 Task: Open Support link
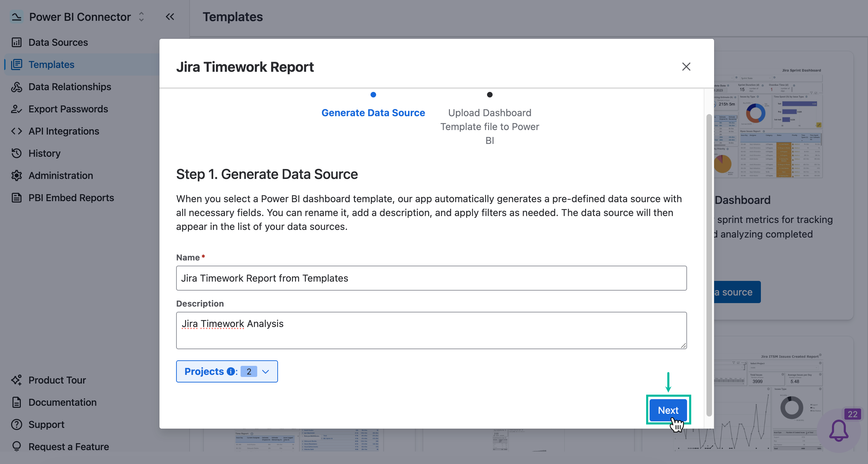(46, 424)
